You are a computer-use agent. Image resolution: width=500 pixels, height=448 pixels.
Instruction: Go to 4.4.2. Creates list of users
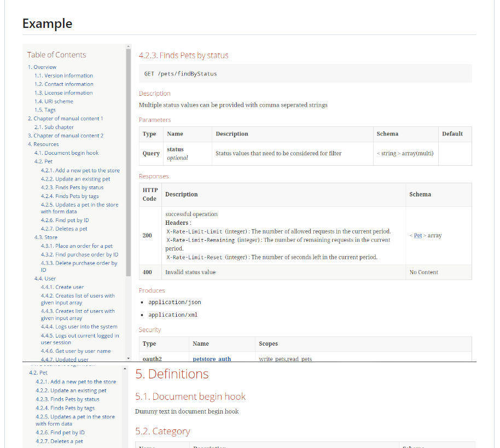78,299
